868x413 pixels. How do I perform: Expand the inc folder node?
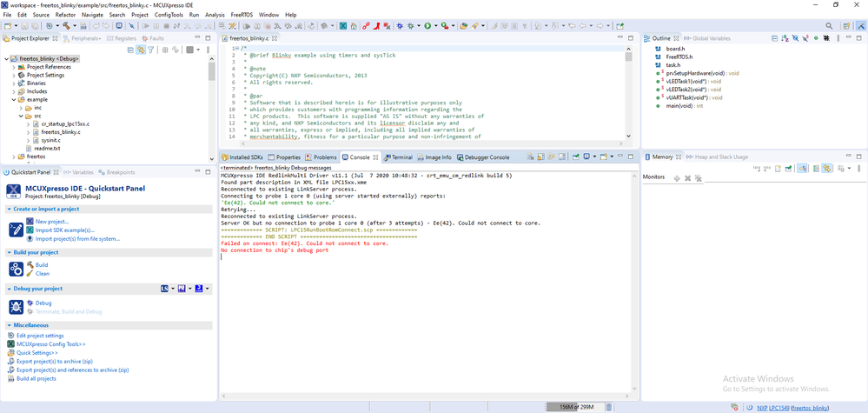[x=21, y=108]
